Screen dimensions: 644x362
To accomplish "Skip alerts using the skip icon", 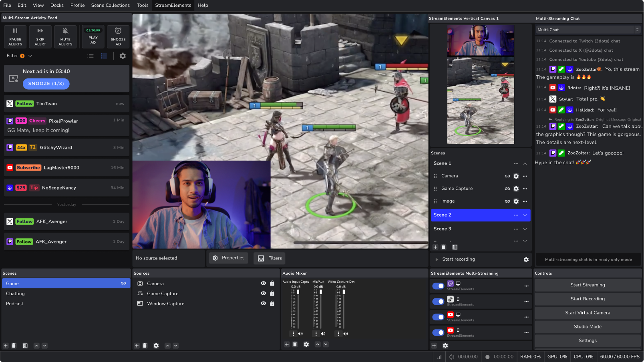I will 40,36.
